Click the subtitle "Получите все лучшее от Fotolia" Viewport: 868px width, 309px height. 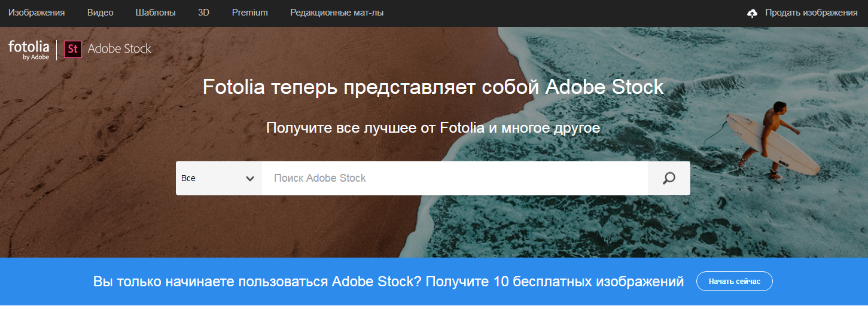[433, 127]
